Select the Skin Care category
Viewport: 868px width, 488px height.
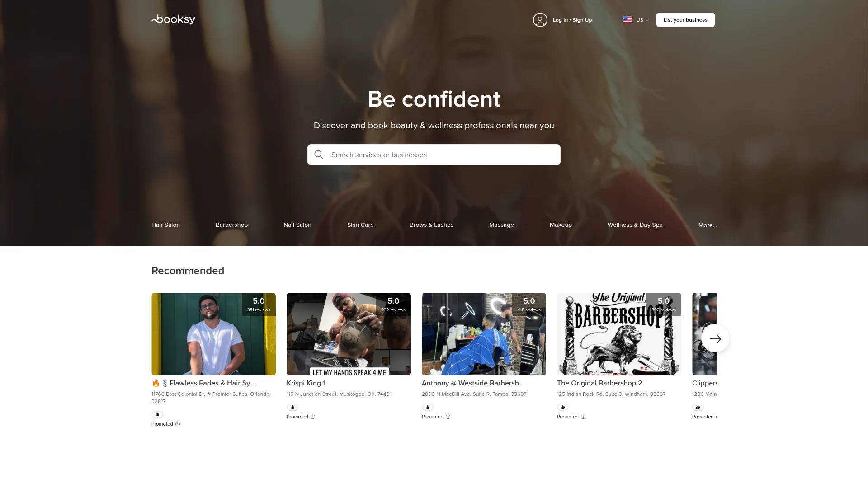[x=360, y=225]
